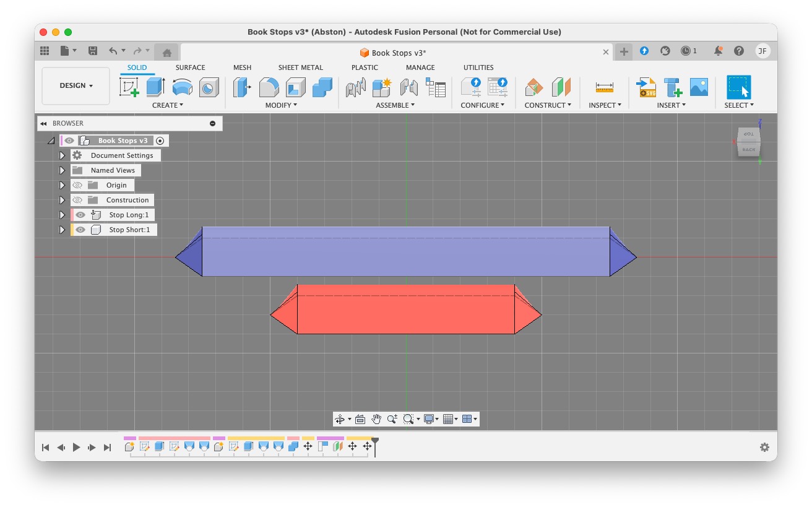Toggle visibility of Stop Short:1

[80, 230]
